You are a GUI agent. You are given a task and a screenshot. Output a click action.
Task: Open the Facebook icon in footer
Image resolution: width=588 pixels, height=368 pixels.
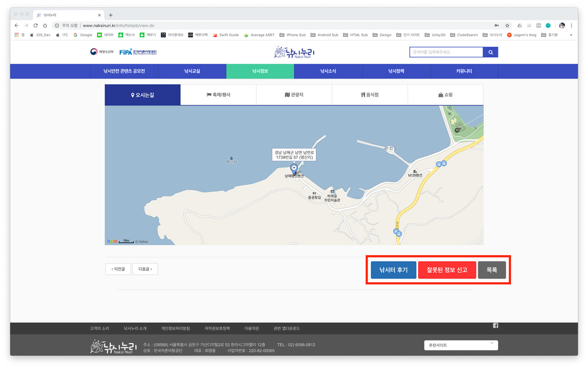(x=495, y=326)
